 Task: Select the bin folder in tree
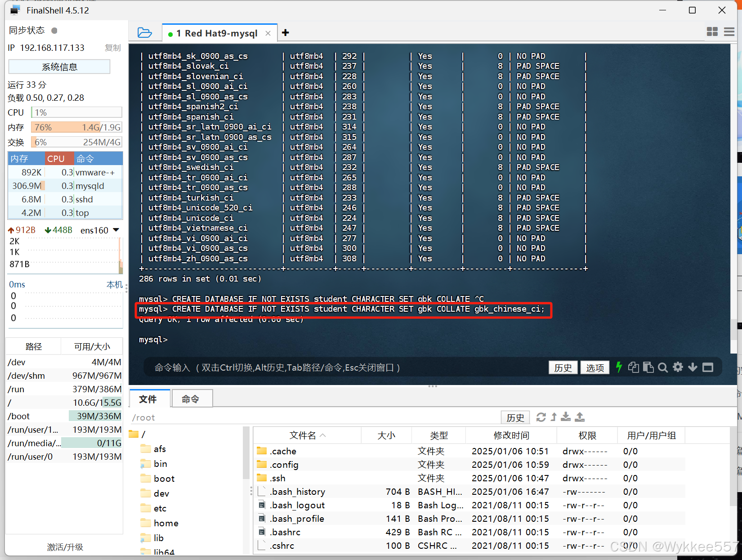click(x=154, y=464)
